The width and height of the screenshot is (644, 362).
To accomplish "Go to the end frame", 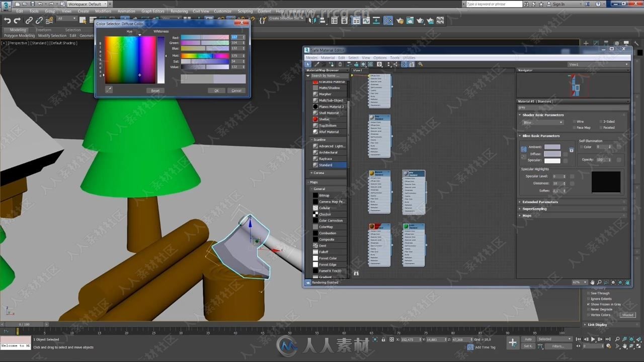I will 607,339.
